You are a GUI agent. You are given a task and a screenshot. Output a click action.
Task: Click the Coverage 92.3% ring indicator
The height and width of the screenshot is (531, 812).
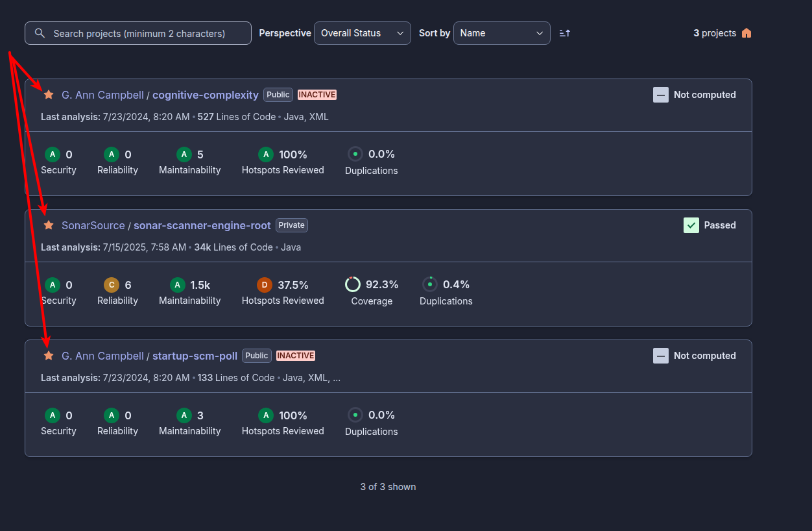[353, 284]
